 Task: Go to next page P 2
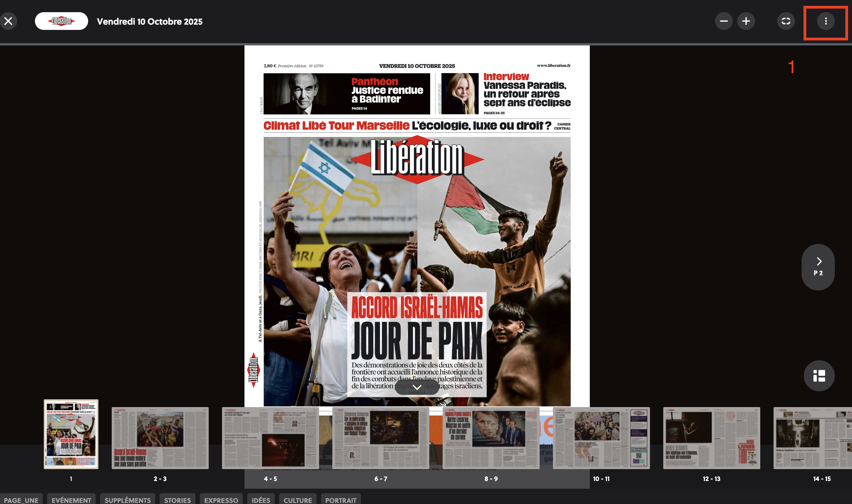pos(818,267)
